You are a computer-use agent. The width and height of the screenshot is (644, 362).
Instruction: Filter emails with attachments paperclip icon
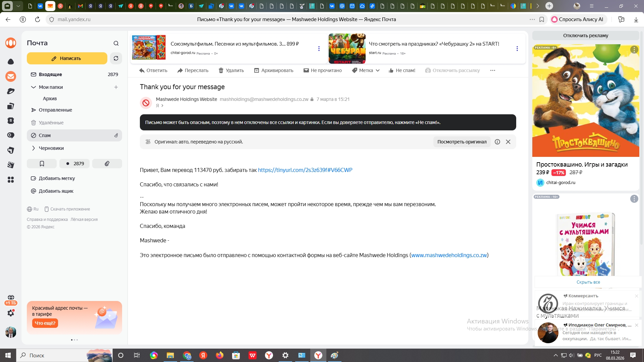tap(107, 164)
